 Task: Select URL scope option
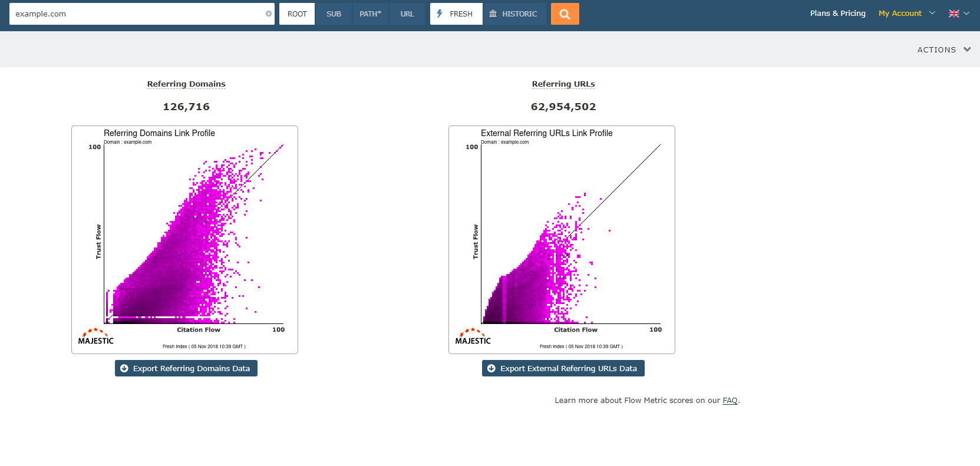pyautogui.click(x=407, y=14)
